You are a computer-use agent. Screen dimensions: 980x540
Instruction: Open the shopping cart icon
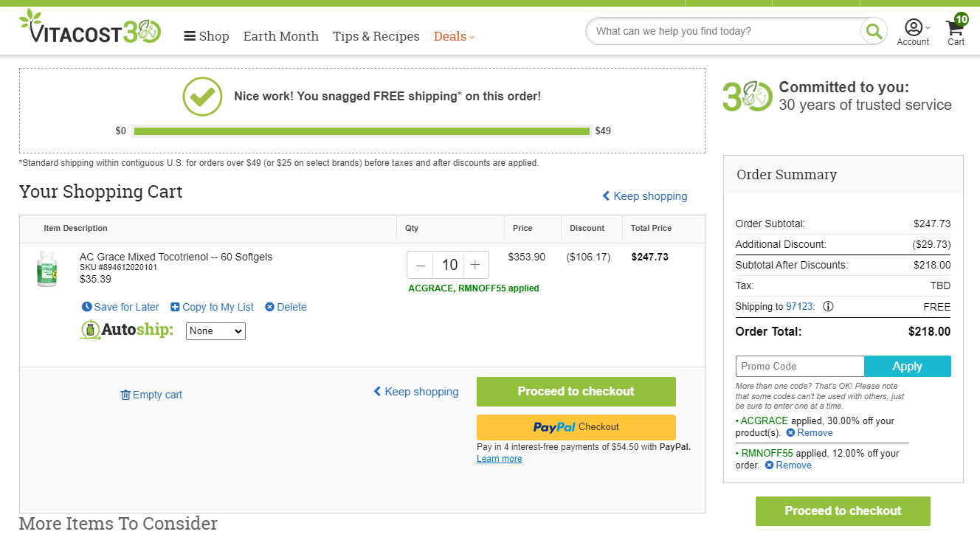(955, 28)
